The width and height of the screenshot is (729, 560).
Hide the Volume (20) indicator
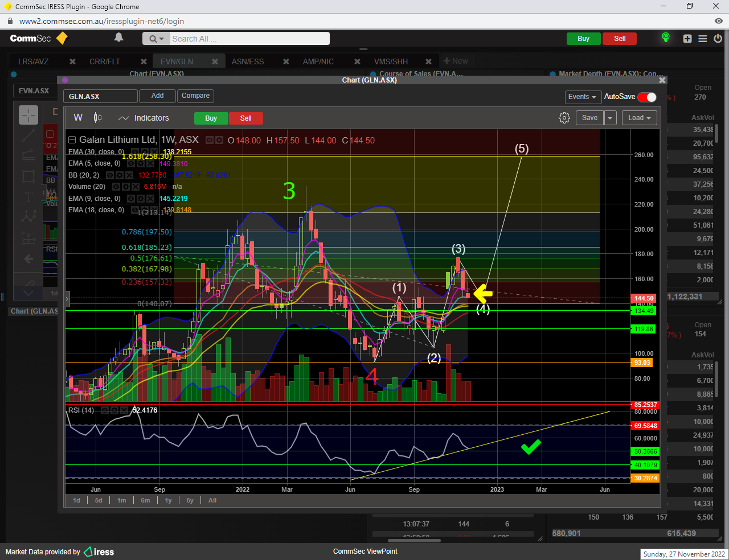tap(116, 187)
